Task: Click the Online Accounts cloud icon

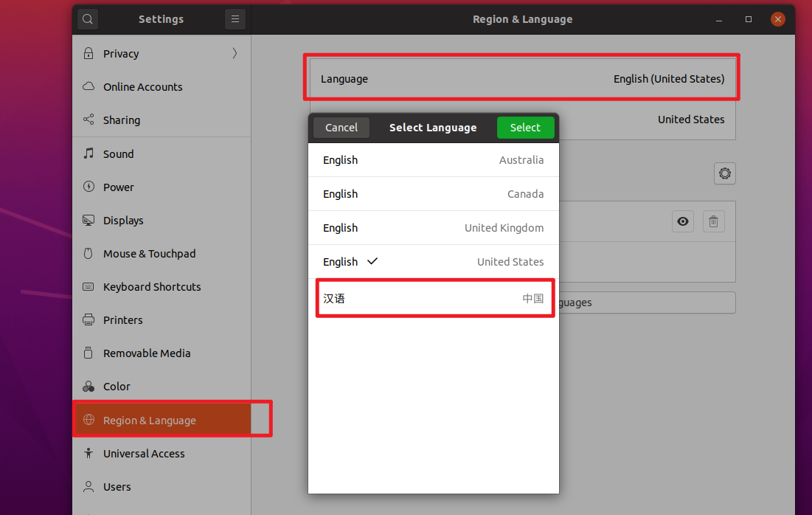Action: coord(89,87)
